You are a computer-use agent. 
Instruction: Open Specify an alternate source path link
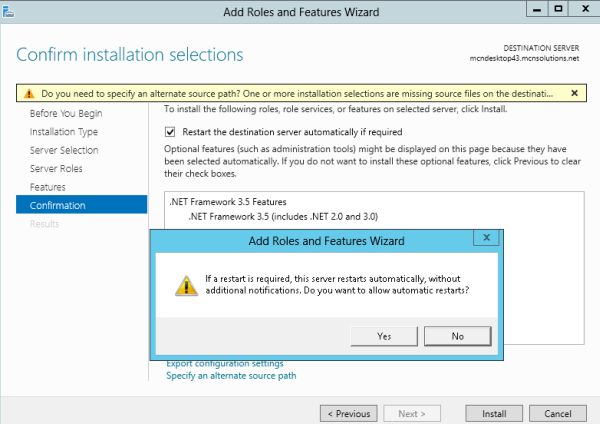click(231, 376)
